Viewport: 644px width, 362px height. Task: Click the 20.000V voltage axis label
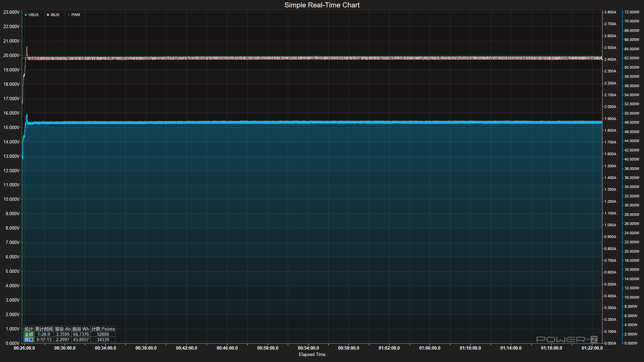11,55
